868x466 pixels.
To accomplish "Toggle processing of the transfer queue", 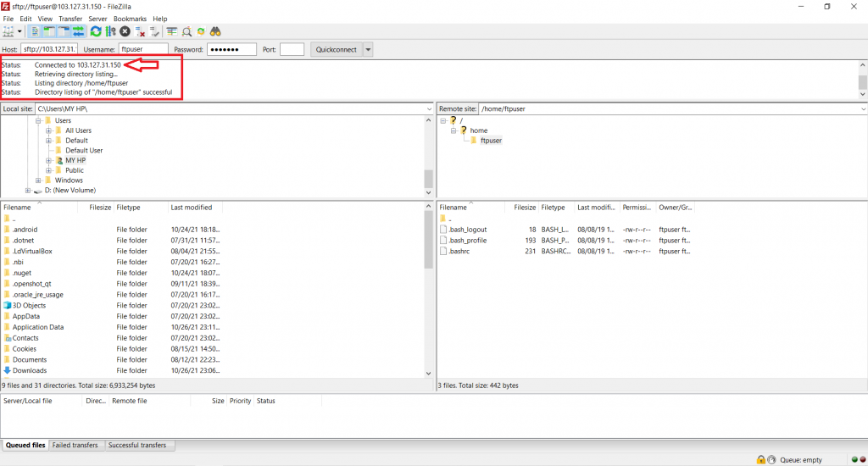I will pos(111,31).
